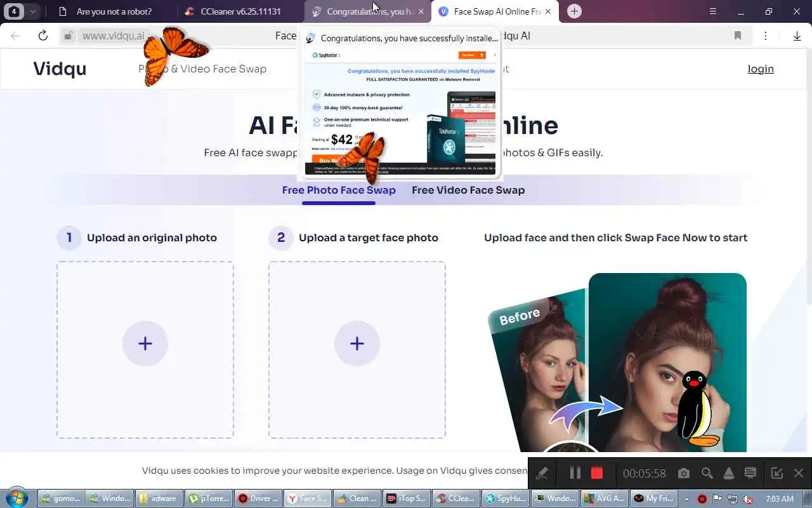Click the edit/export icon in recorder bar
This screenshot has width=812, height=508.
[776, 473]
